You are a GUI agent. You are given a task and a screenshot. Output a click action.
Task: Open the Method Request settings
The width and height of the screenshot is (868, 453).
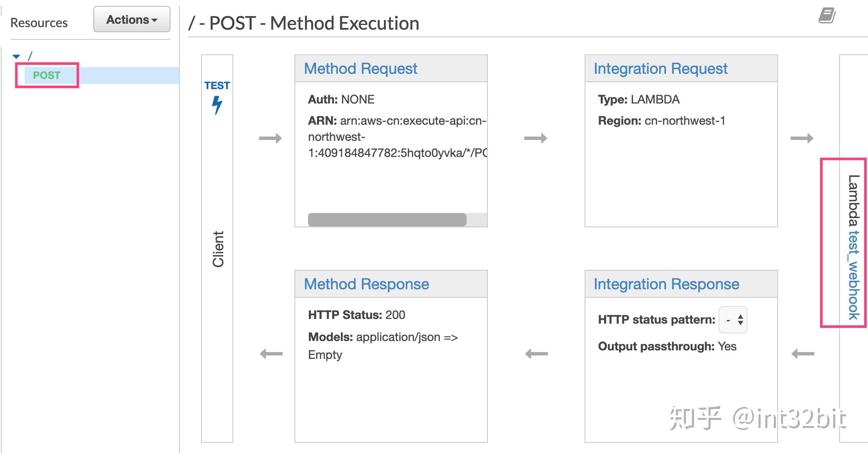[360, 69]
